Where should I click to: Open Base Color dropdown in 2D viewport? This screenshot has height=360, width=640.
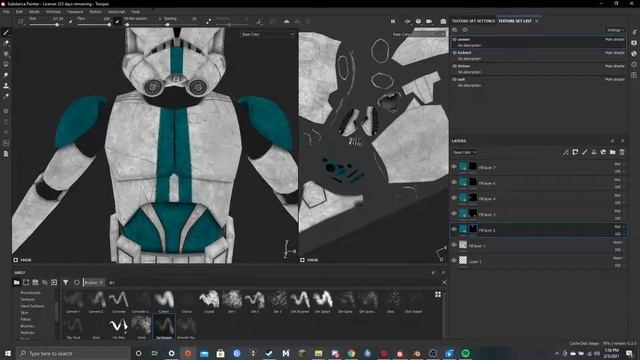[418, 34]
